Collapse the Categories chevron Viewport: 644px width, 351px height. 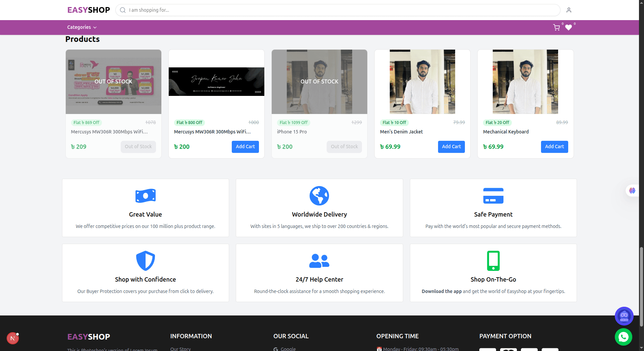pyautogui.click(x=95, y=27)
